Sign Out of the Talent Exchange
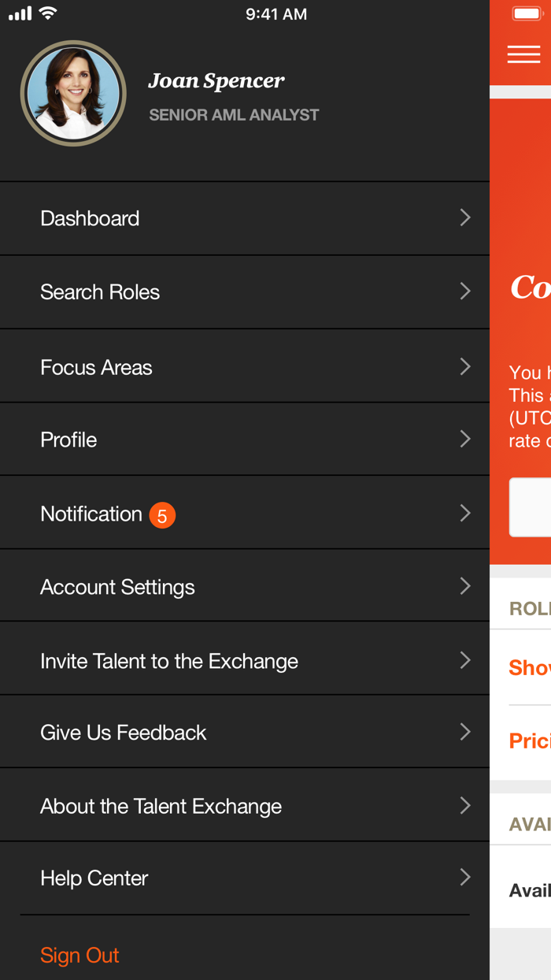551x980 pixels. click(x=80, y=955)
